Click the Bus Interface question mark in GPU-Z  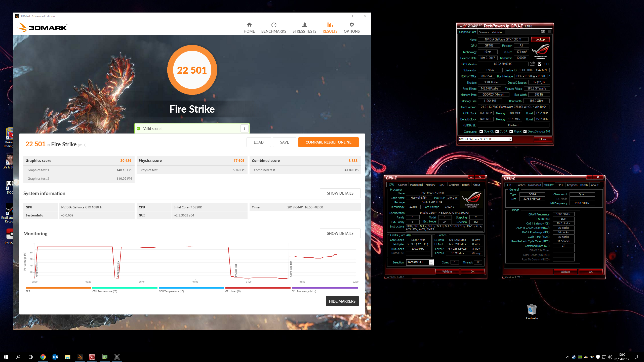[549, 76]
